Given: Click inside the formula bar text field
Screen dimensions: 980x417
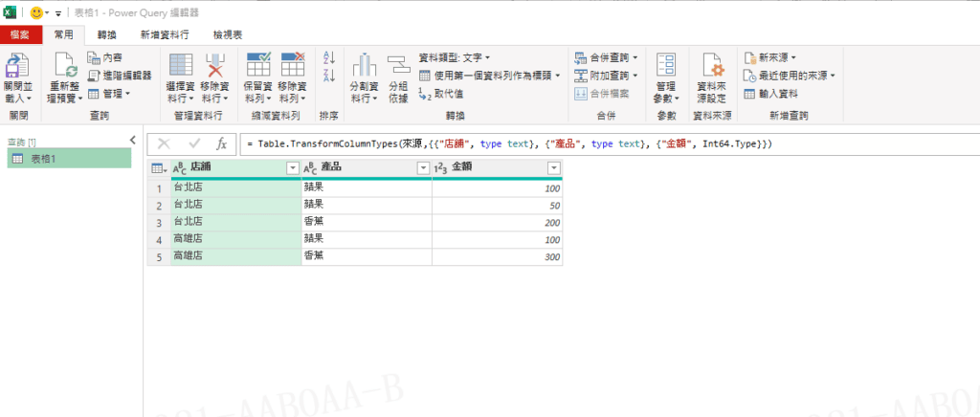Looking at the screenshot, I should point(574,143).
